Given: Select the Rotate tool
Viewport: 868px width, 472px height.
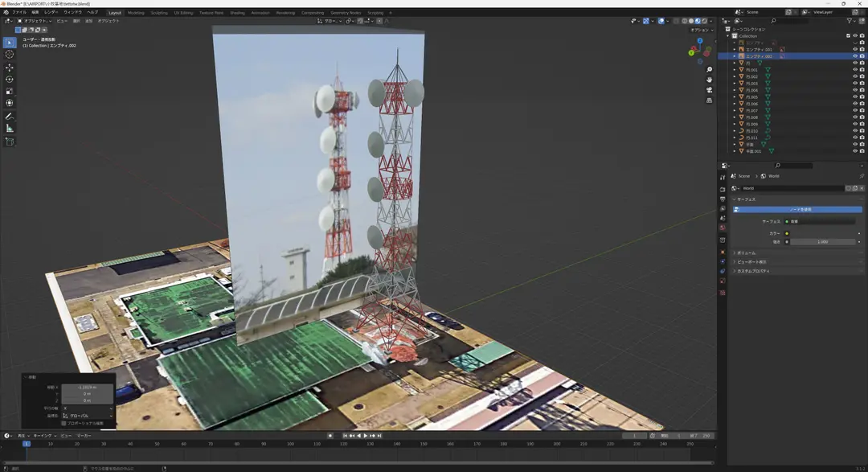Looking at the screenshot, I should click(10, 80).
